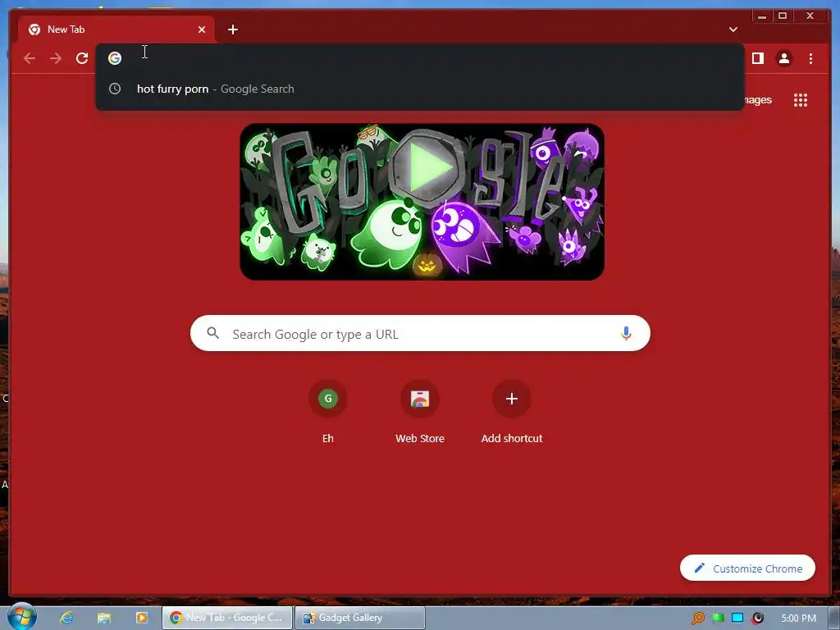Open the tab search chevron
The image size is (840, 630).
coord(733,30)
